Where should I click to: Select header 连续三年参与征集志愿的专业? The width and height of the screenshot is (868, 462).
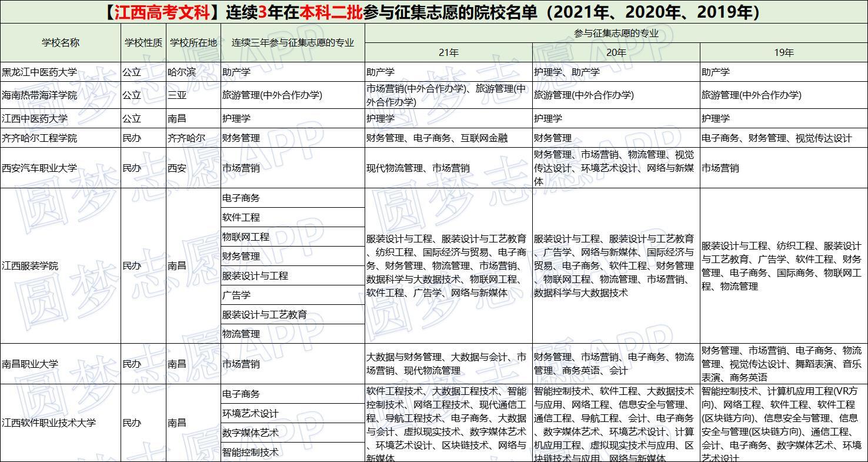pyautogui.click(x=293, y=42)
